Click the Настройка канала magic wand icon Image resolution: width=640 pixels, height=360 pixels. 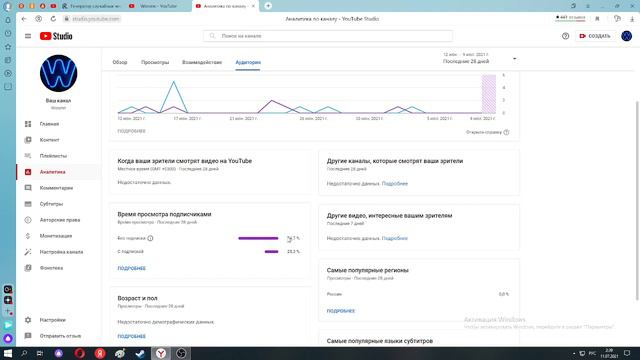[28, 252]
